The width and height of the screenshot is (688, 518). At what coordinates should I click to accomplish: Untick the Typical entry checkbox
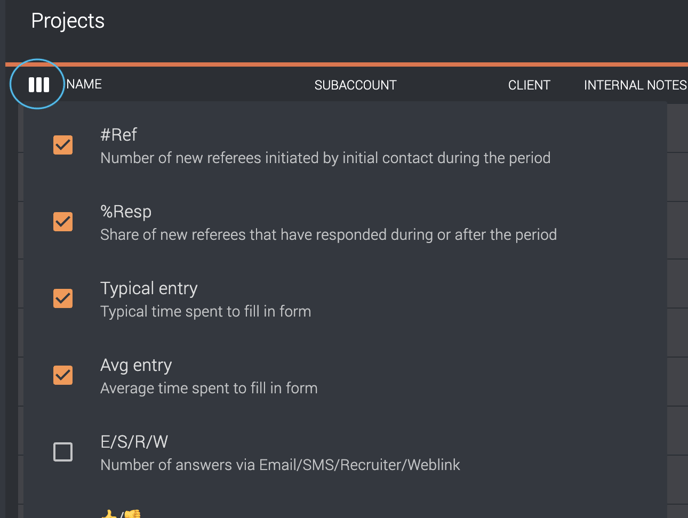(x=63, y=298)
